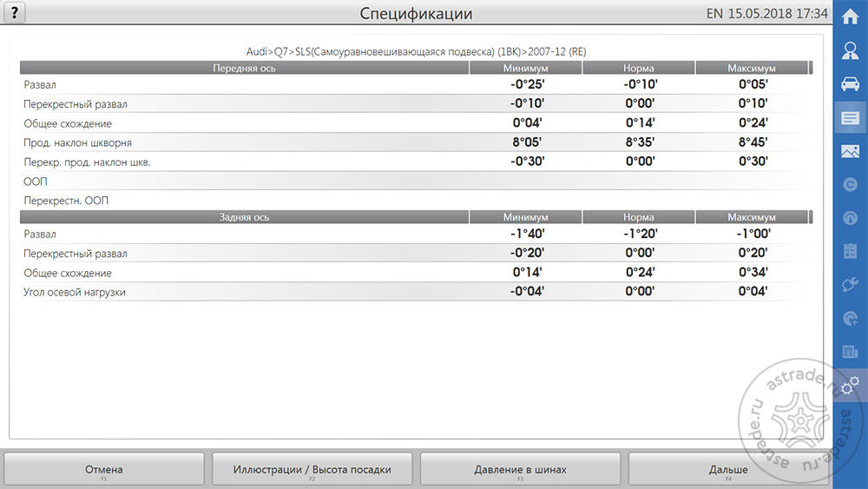The image size is (868, 489).
Task: Open the illustrations picture icon
Action: pyautogui.click(x=851, y=151)
